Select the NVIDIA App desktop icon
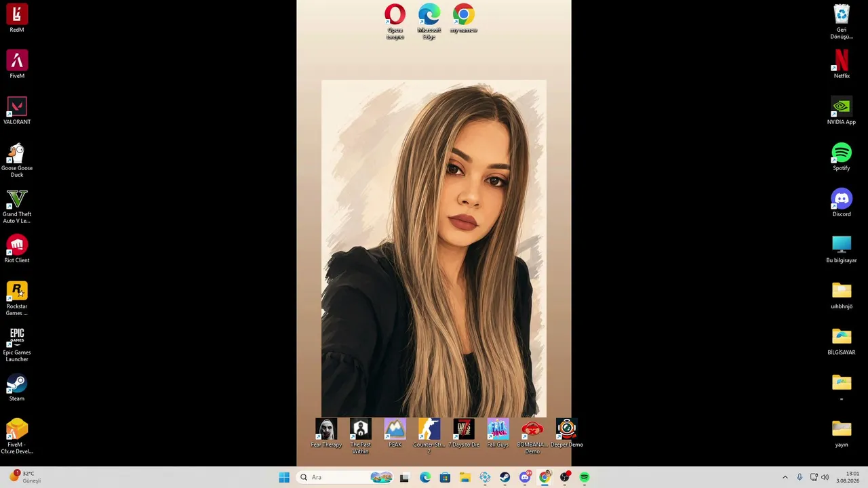The width and height of the screenshot is (868, 488). pos(842,110)
